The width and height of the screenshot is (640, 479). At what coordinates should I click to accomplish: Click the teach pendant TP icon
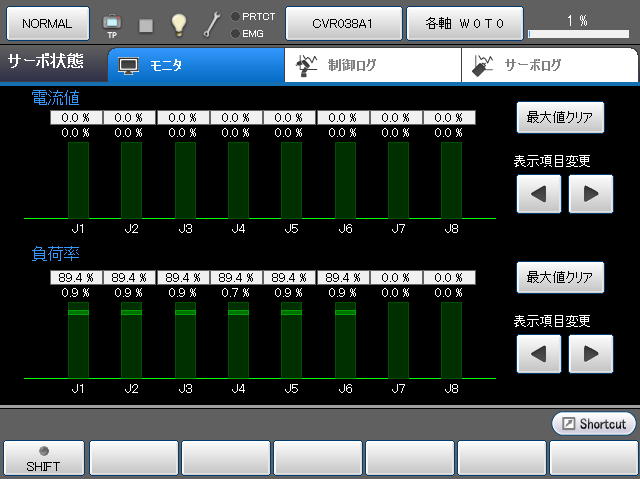[112, 23]
